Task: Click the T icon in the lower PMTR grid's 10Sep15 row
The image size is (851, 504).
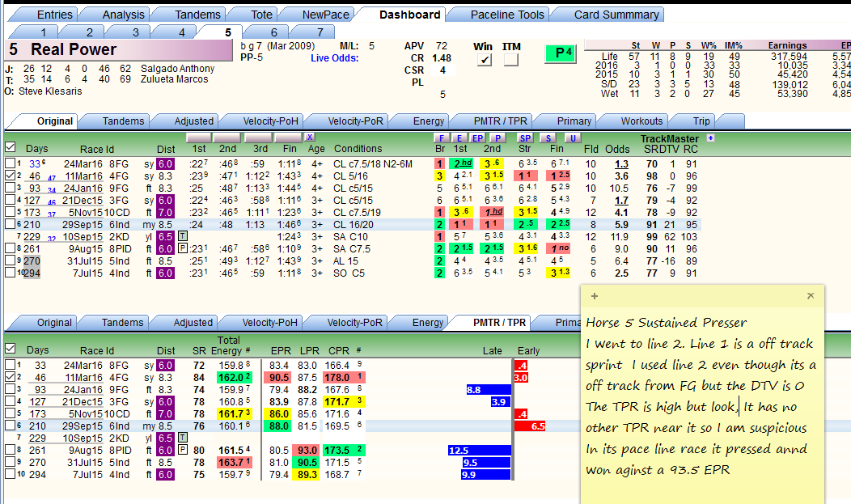Action: [x=183, y=438]
